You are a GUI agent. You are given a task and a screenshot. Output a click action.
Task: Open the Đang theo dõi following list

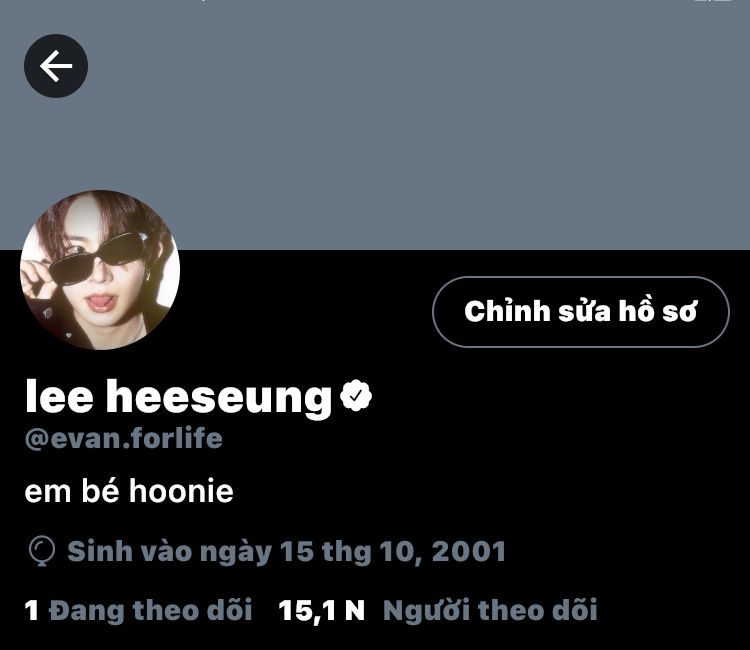[x=151, y=610]
